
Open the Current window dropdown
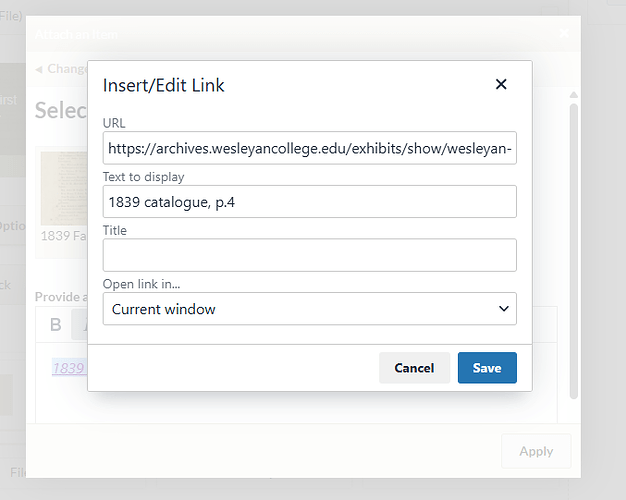[x=309, y=309]
